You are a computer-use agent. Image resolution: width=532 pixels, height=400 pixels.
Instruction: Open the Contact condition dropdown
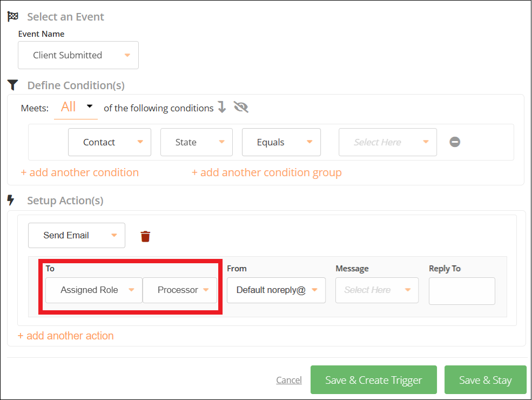110,142
